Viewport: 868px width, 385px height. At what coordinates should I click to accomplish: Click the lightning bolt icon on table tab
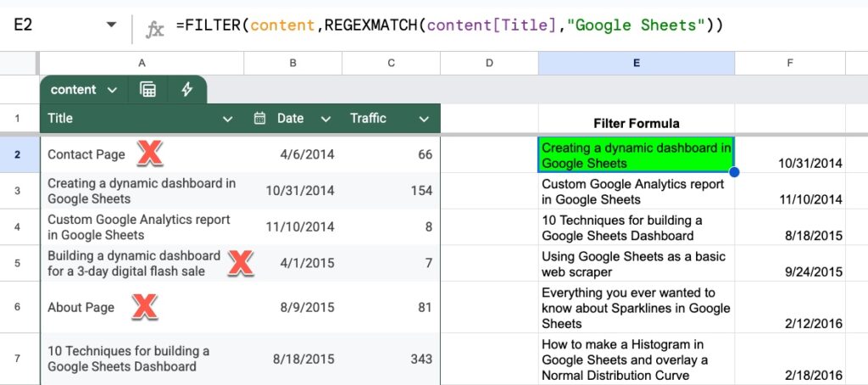[186, 90]
